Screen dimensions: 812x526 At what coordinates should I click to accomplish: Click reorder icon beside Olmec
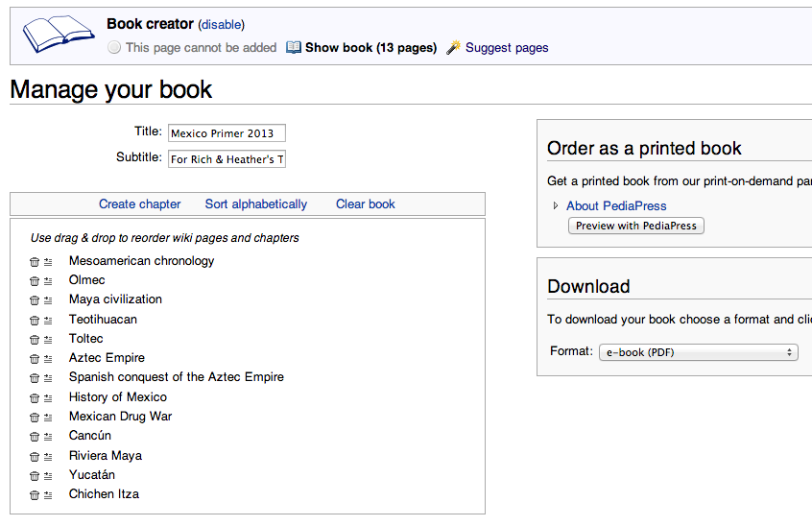click(48, 281)
